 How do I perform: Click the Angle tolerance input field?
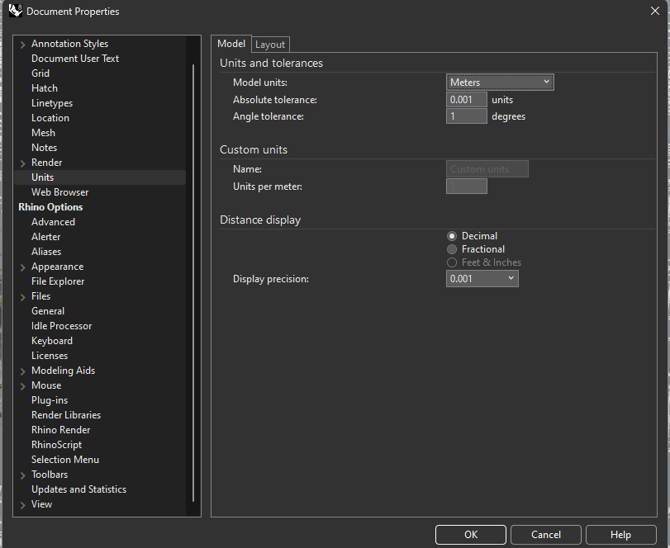(x=466, y=116)
